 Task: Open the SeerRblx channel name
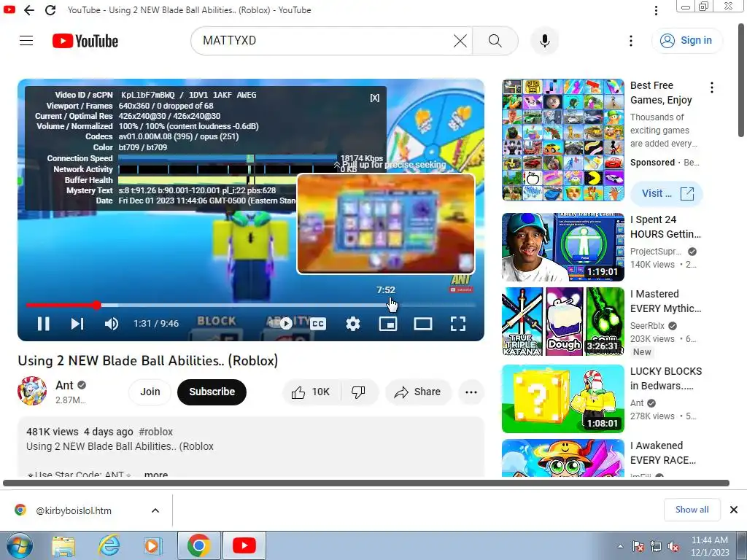coord(647,326)
